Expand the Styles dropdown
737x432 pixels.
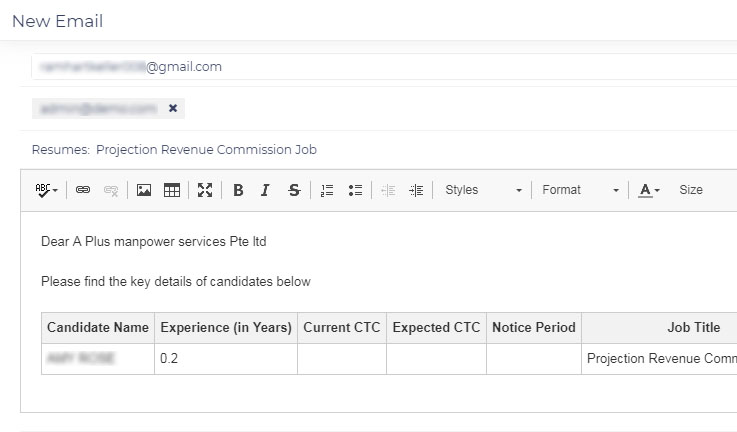tap(483, 190)
